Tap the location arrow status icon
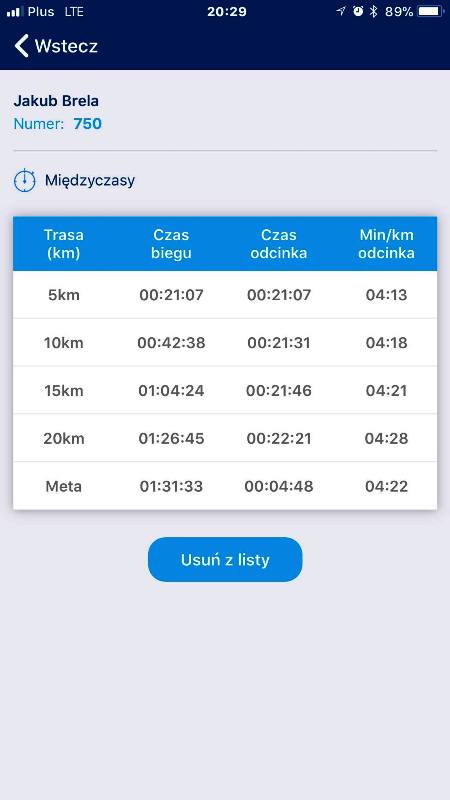The image size is (450, 800). point(341,11)
